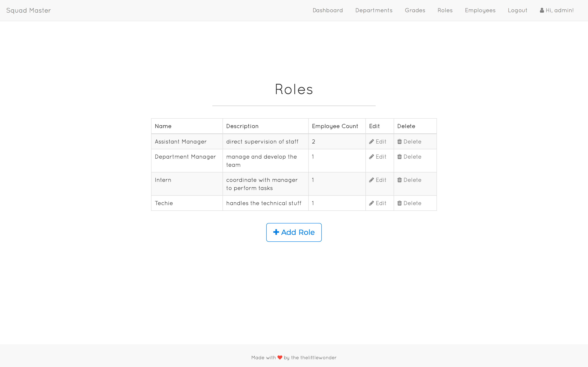This screenshot has width=588, height=367.
Task: Log out using the Logout link
Action: click(x=517, y=10)
